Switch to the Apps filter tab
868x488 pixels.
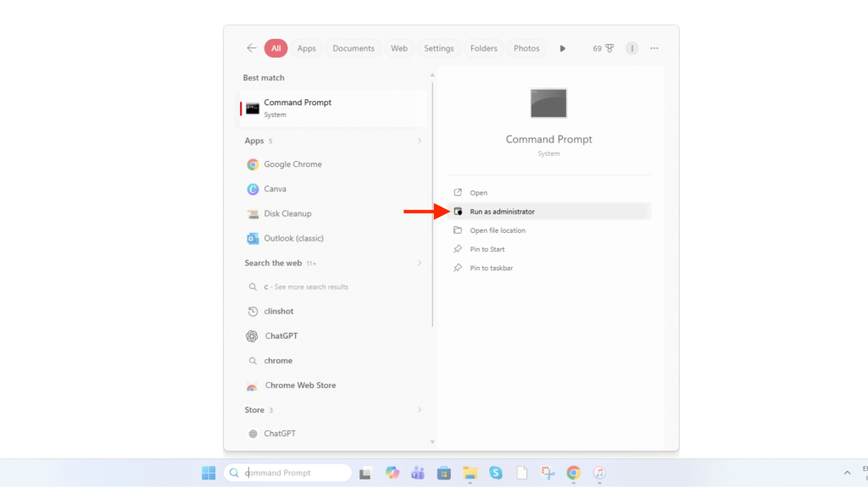[x=306, y=48]
